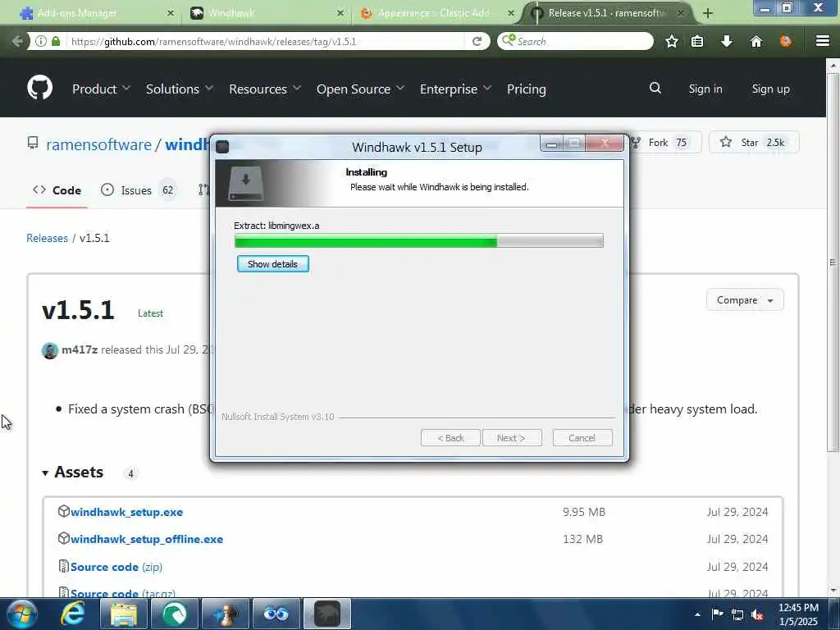This screenshot has height=630, width=840.
Task: Click the GitHub logo icon
Action: click(x=39, y=88)
